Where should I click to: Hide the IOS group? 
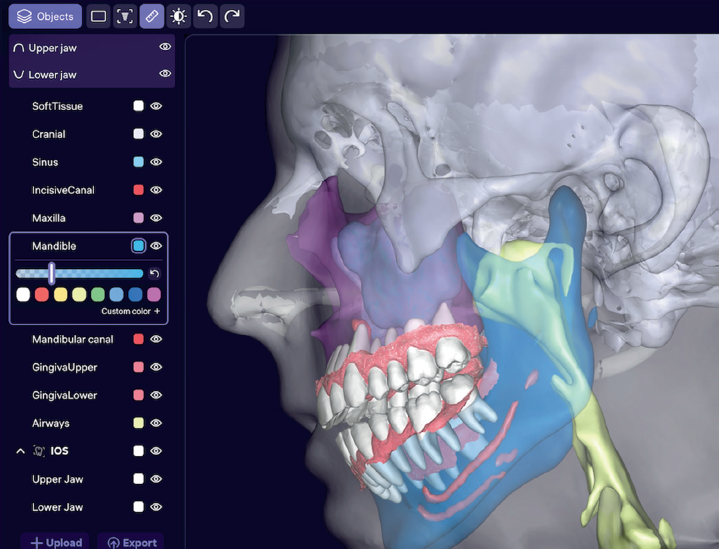(x=156, y=451)
